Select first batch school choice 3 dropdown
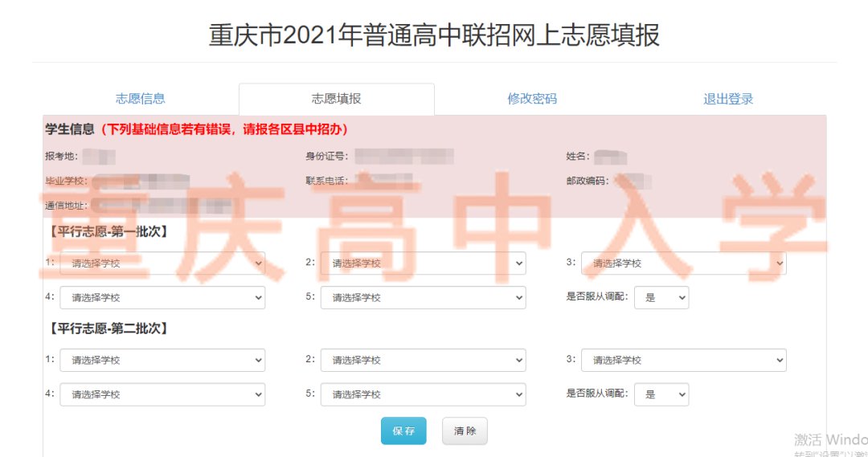Image resolution: width=868 pixels, height=457 pixels. (683, 263)
